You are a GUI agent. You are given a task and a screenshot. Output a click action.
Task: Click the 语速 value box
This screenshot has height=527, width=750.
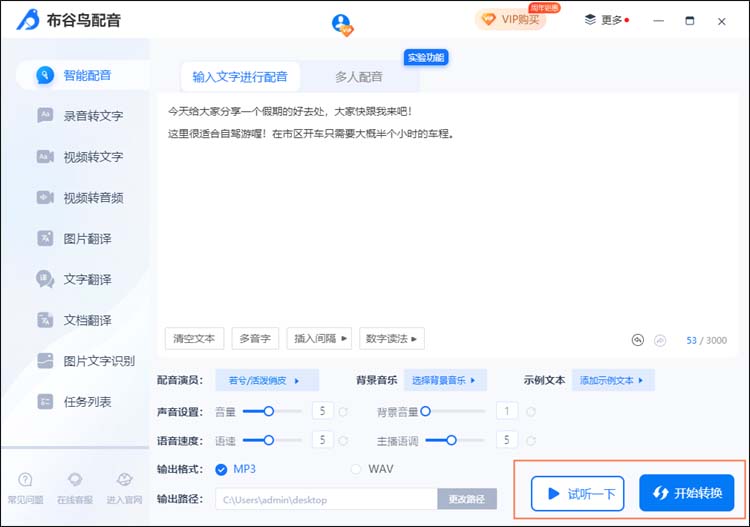coord(322,439)
